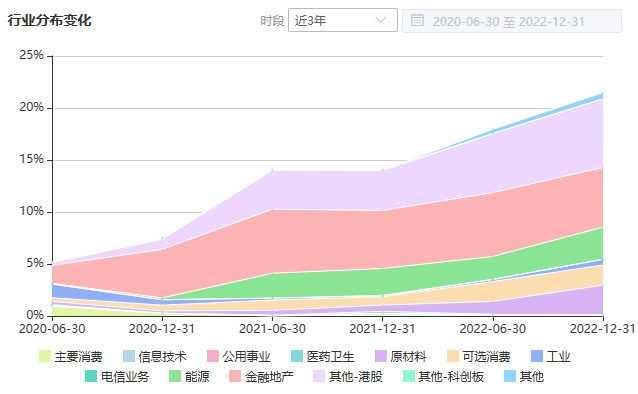Click the 15% y-axis label
The image size is (638, 394).
click(x=31, y=159)
